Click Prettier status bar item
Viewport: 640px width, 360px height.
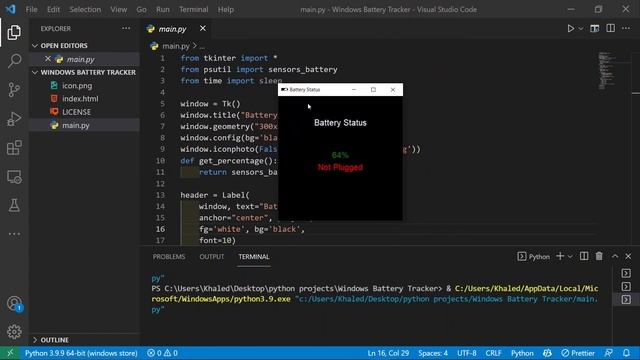(578, 353)
